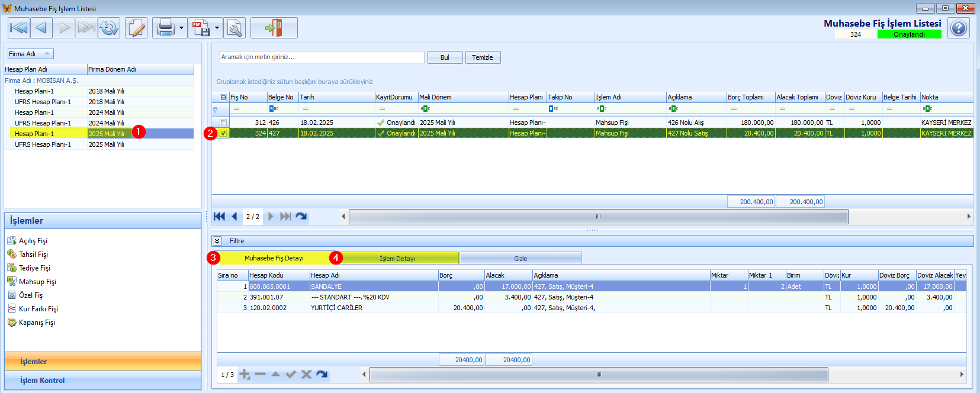The image size is (980, 393).
Task: Switch to Muhasebe Fiş Detayı tab
Action: [x=274, y=258]
